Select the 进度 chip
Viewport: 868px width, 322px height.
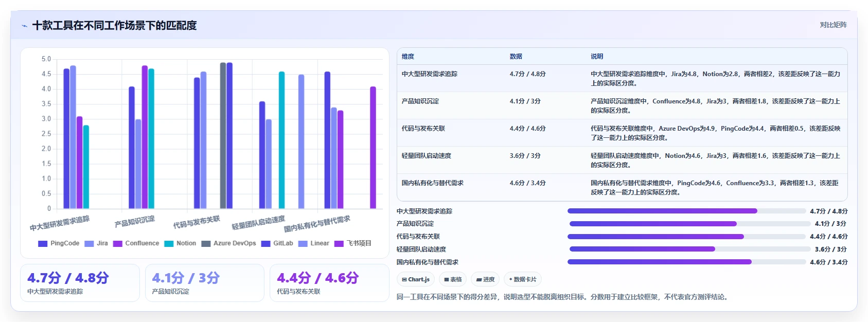(485, 279)
